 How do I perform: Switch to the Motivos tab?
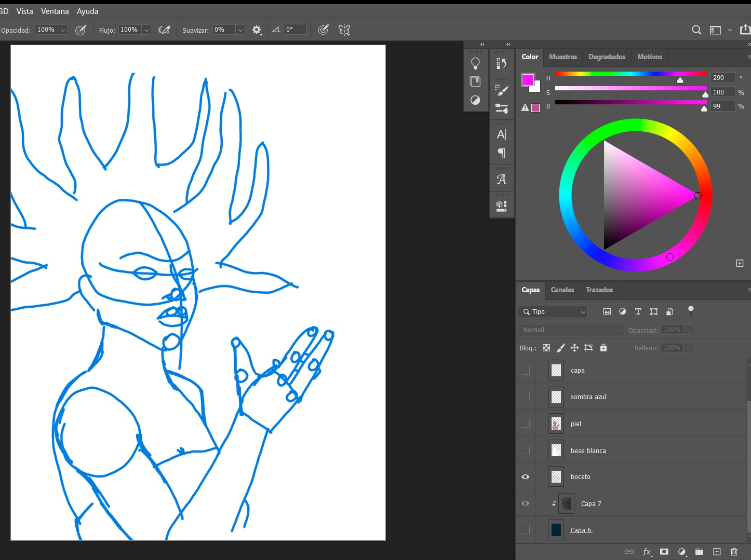click(x=650, y=57)
